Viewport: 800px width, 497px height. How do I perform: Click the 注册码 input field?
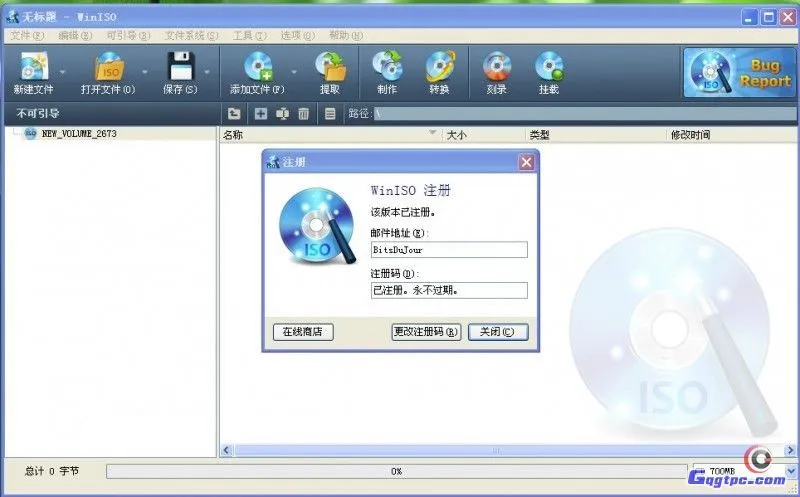[x=449, y=290]
